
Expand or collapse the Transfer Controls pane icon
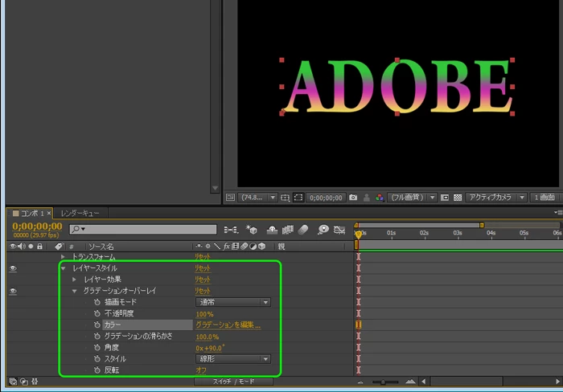click(x=24, y=382)
